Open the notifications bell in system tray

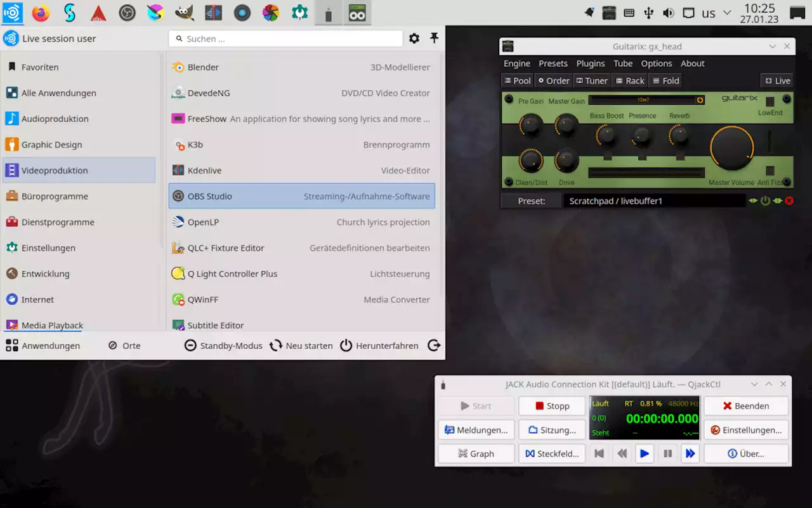(x=589, y=13)
